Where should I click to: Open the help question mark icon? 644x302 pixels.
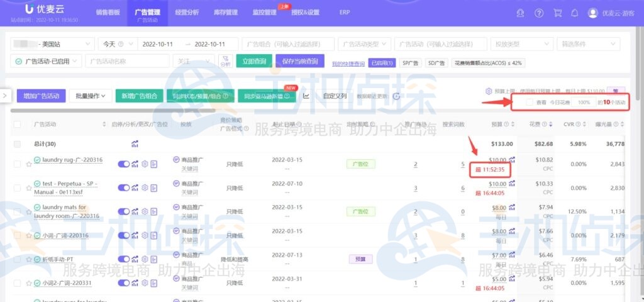coord(539,13)
